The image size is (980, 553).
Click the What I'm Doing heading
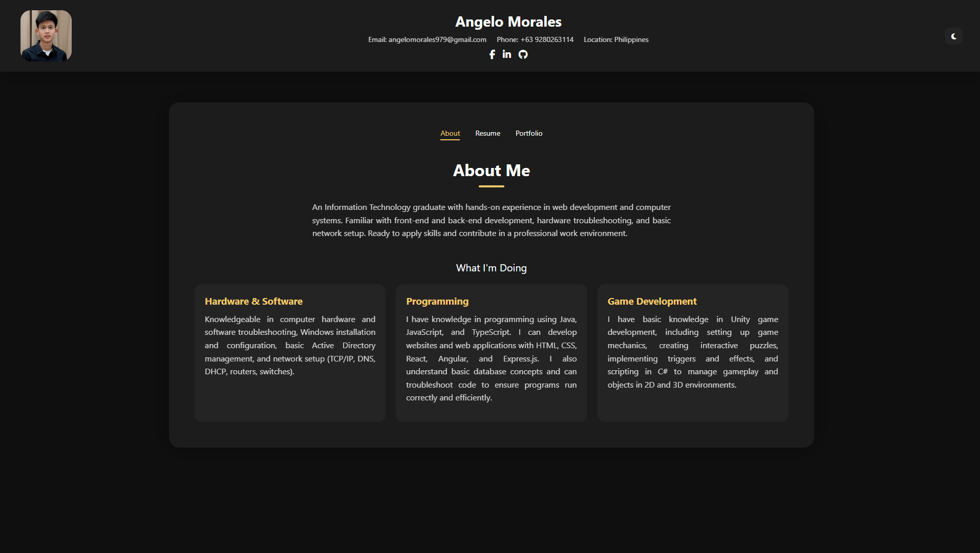point(491,268)
